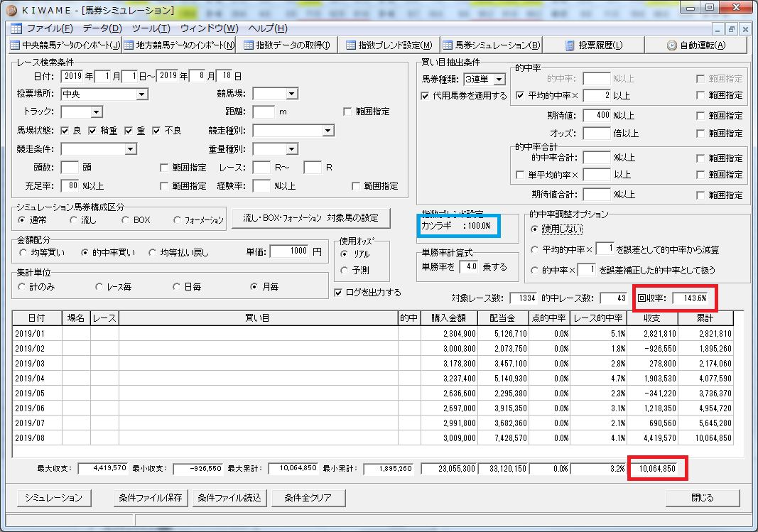Image resolution: width=758 pixels, height=532 pixels.
Task: Uncheck the 不良 track condition checkbox
Action: click(x=156, y=131)
